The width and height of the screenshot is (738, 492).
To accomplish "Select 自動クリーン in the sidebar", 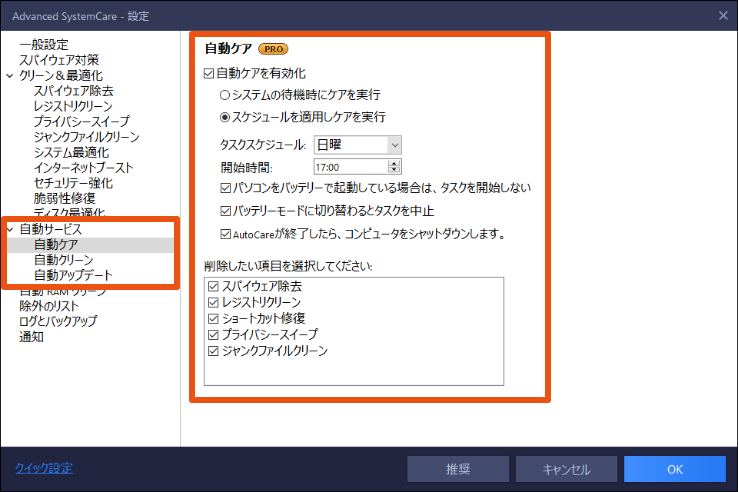I will click(64, 260).
